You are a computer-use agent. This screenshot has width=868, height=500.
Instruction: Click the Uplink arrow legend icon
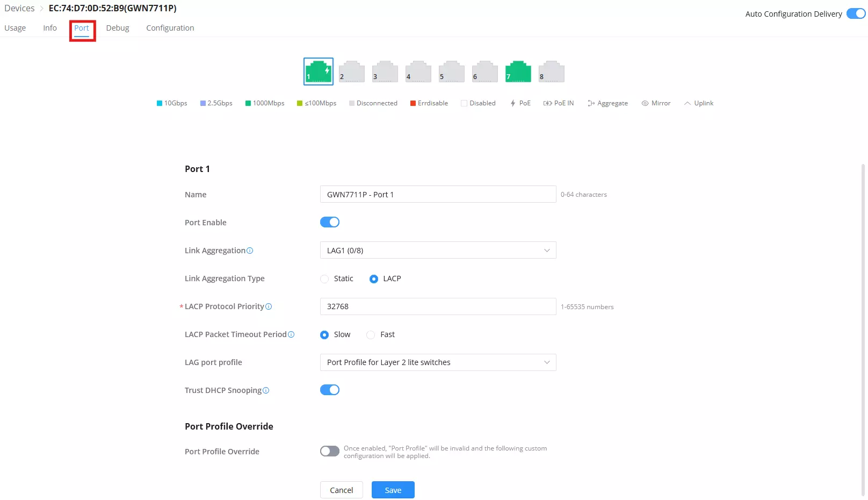point(688,103)
